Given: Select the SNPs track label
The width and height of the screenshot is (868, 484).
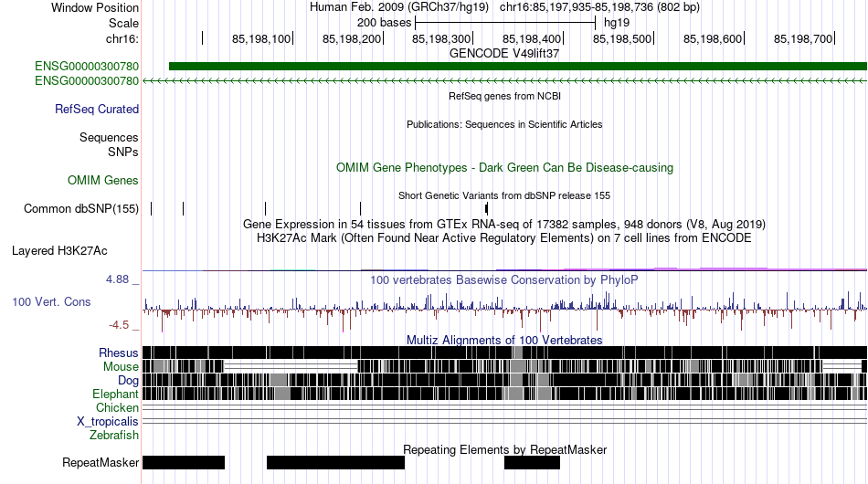Looking at the screenshot, I should pos(123,152).
